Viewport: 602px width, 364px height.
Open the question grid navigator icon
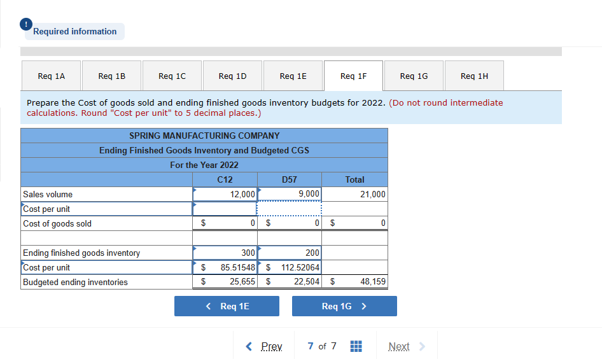[356, 346]
